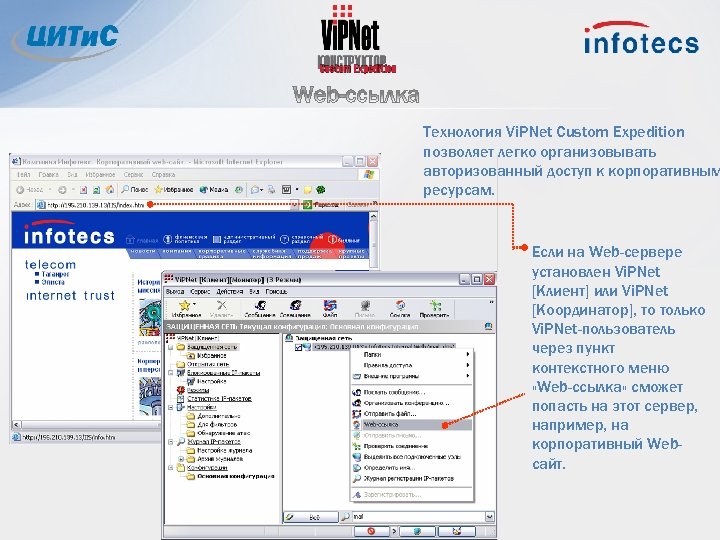Click the Всё button in ViPNet
The image size is (720, 540).
(x=311, y=517)
